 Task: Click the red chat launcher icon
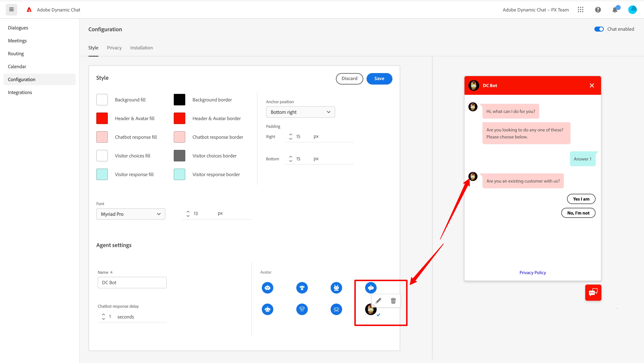coord(593,293)
